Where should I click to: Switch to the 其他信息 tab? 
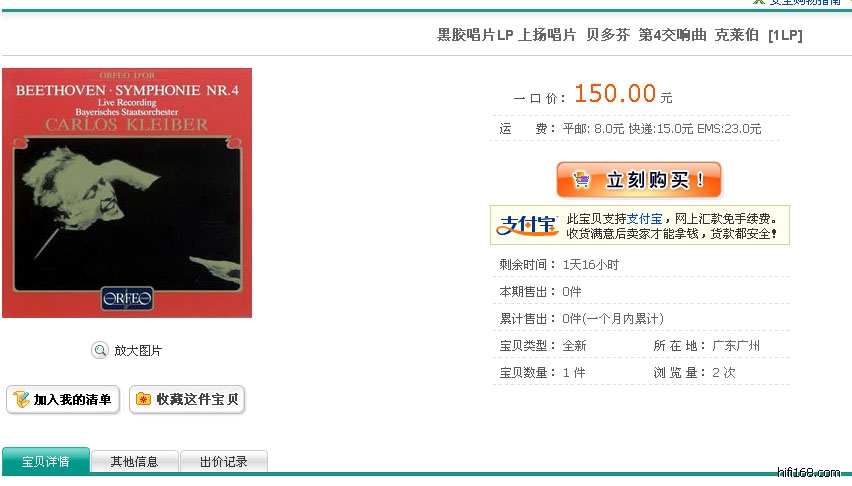tap(134, 462)
